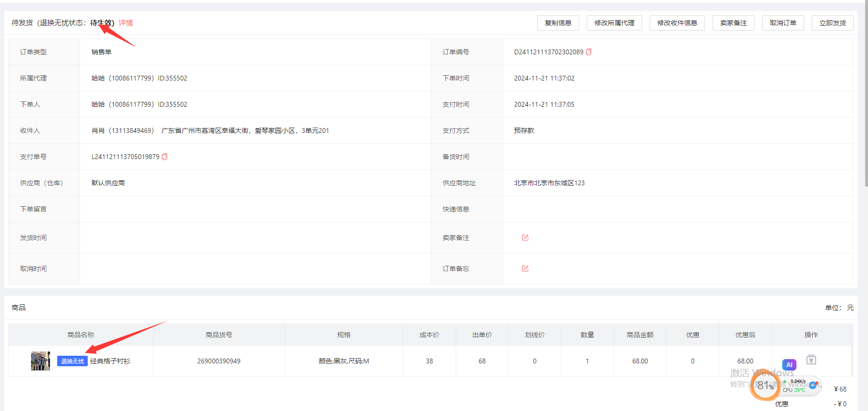The image size is (868, 411).
Task: Click the 修改所属代理 button
Action: pyautogui.click(x=614, y=23)
